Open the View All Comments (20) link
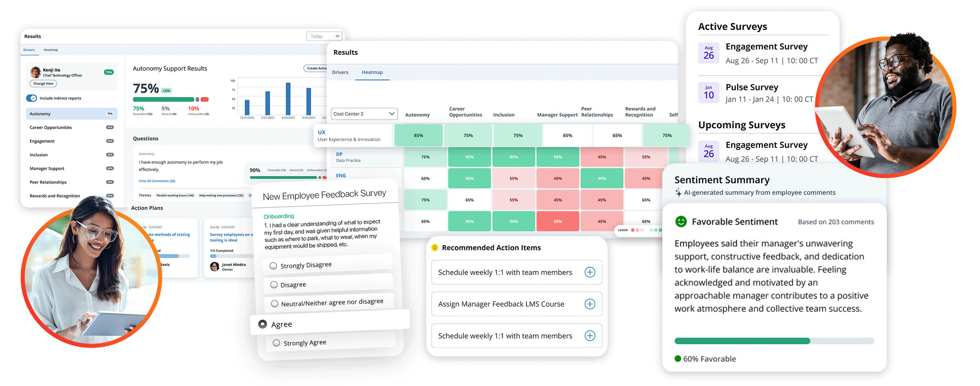 (x=157, y=181)
